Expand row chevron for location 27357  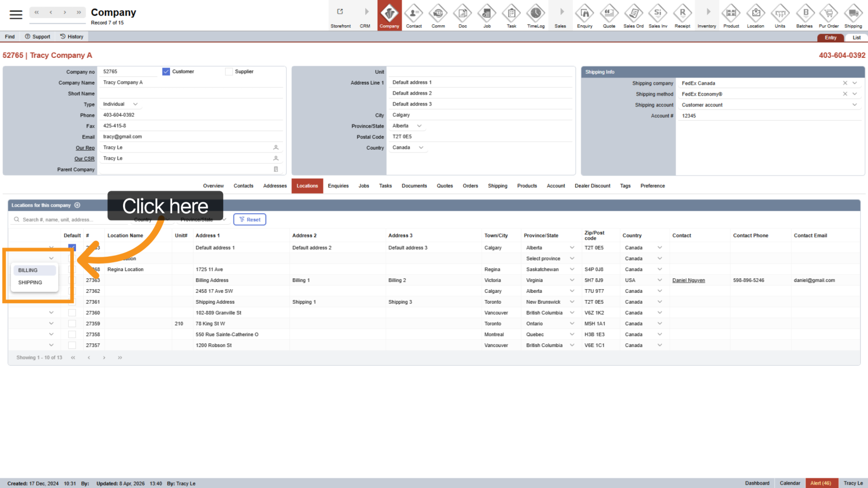[x=51, y=345]
